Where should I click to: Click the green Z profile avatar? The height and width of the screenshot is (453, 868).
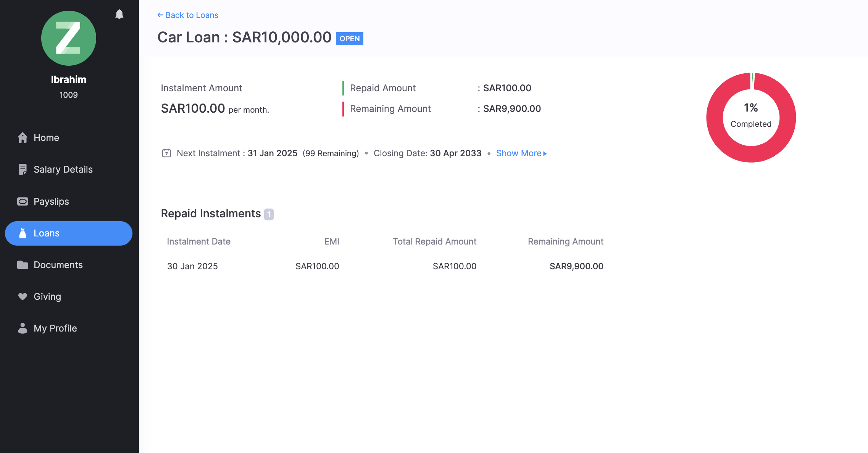coord(69,38)
